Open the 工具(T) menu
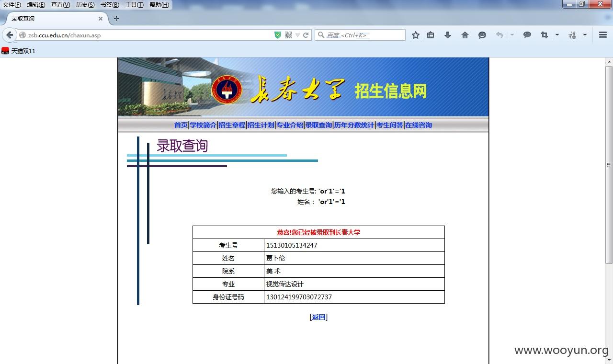Viewport: 613px width, 364px height. tap(135, 5)
